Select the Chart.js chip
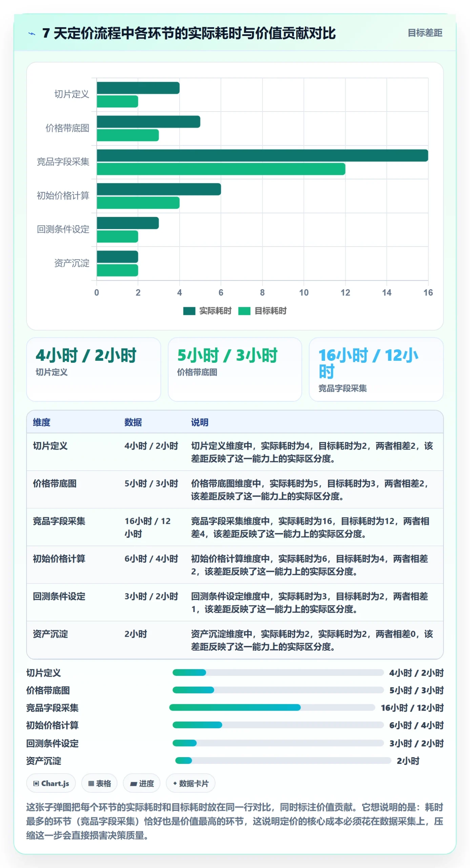The width and height of the screenshot is (470, 868). tap(51, 783)
